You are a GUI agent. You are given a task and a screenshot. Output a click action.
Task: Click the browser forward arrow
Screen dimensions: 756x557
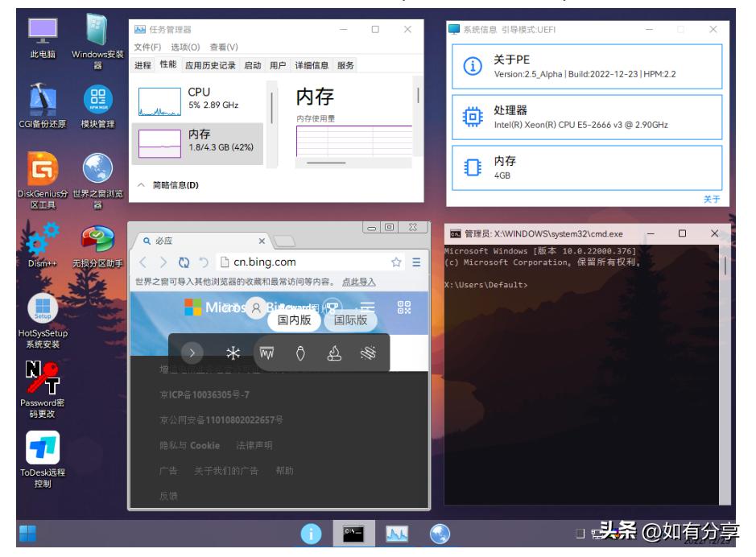(x=163, y=262)
